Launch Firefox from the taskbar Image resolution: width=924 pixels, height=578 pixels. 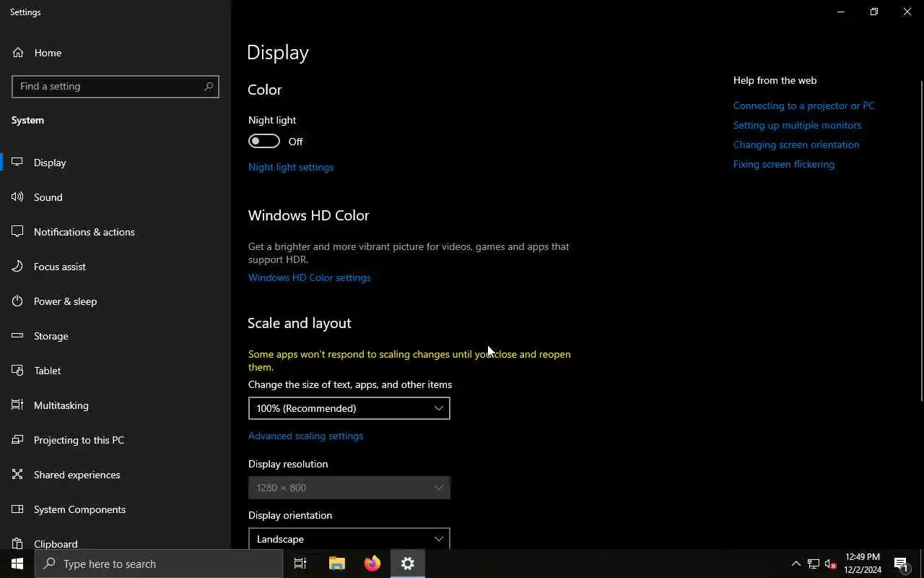pyautogui.click(x=372, y=564)
